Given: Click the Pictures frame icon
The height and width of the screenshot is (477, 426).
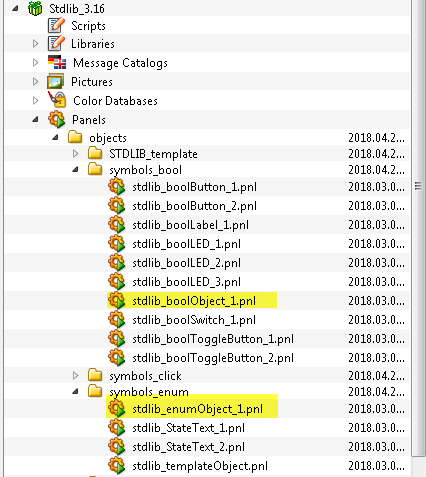Looking at the screenshot, I should [55, 82].
